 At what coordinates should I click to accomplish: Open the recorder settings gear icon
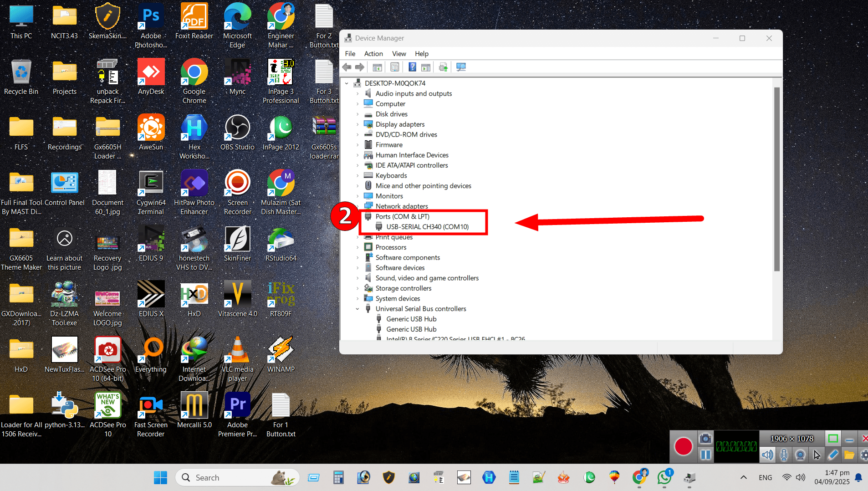[864, 454]
